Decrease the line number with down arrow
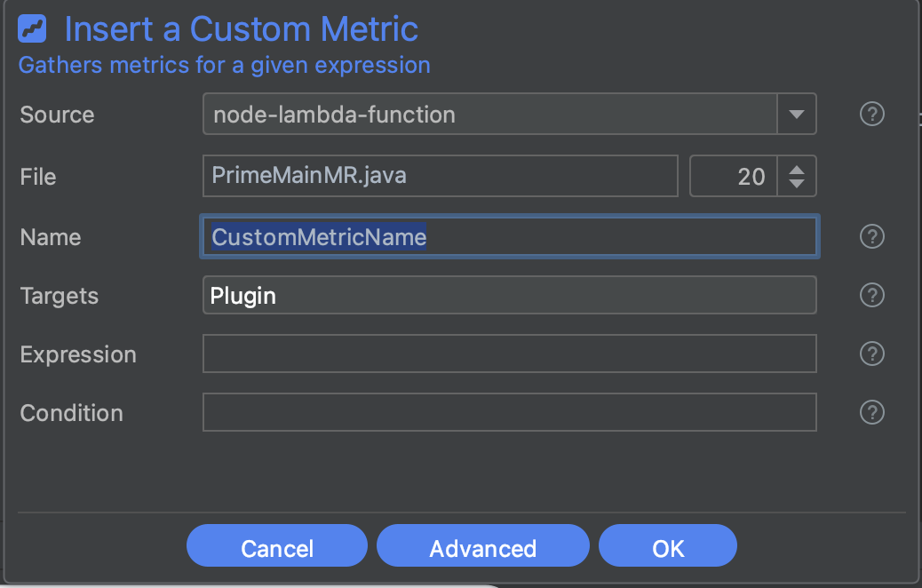This screenshot has width=922, height=588. tap(797, 184)
